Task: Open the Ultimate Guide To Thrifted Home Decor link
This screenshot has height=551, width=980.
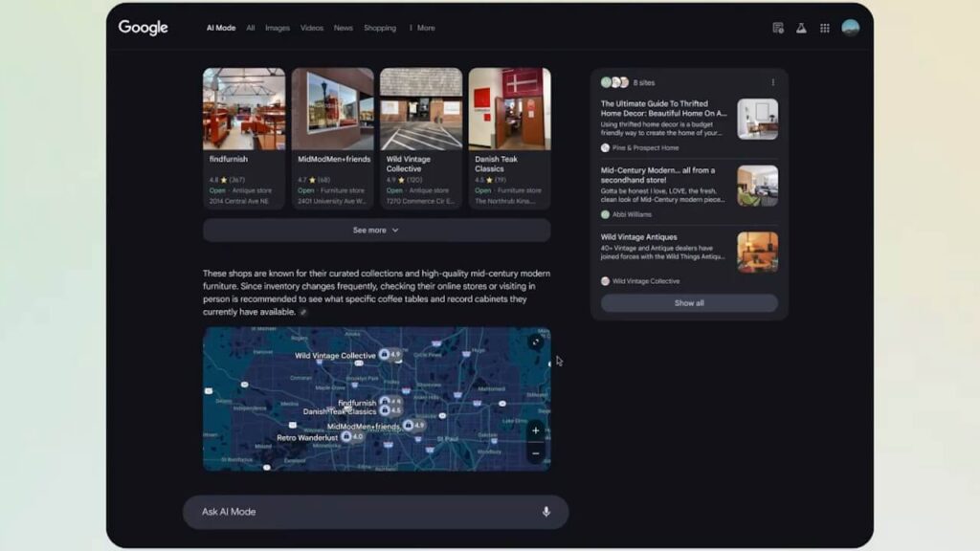Action: point(663,108)
